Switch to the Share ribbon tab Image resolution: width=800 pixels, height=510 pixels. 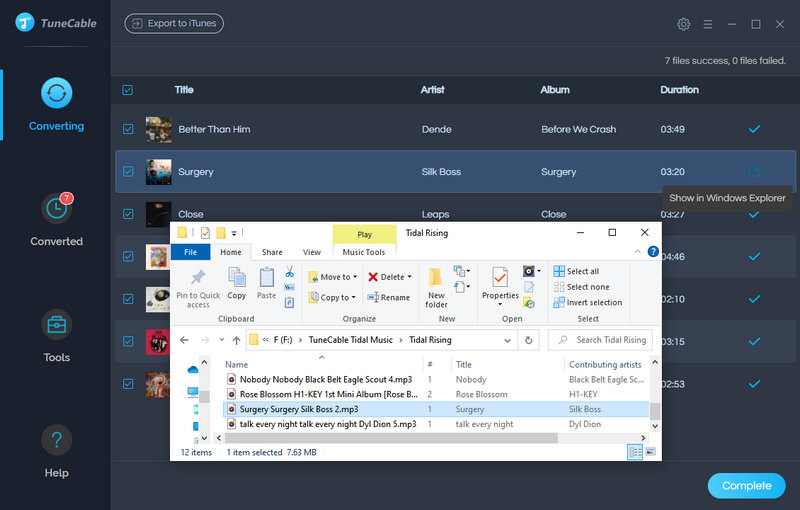pos(272,253)
